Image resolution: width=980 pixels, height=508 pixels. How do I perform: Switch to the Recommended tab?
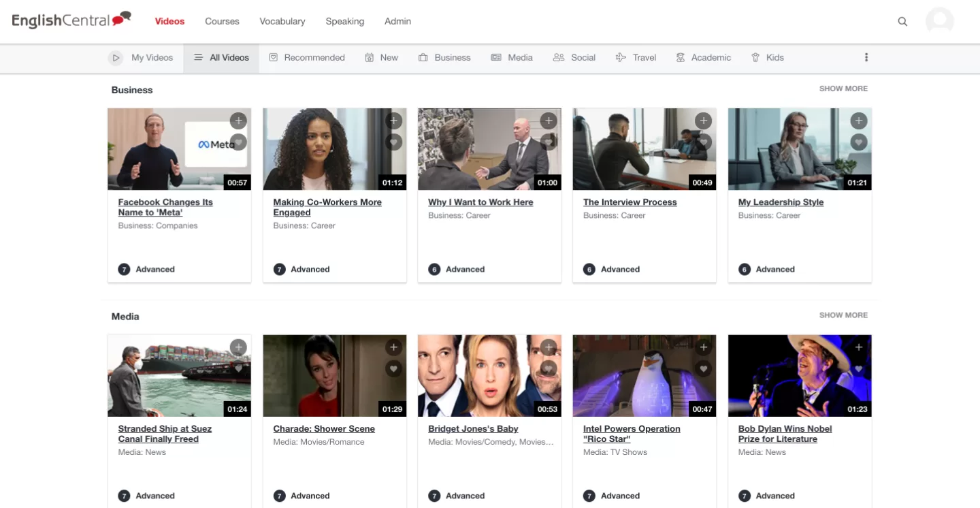pos(307,58)
